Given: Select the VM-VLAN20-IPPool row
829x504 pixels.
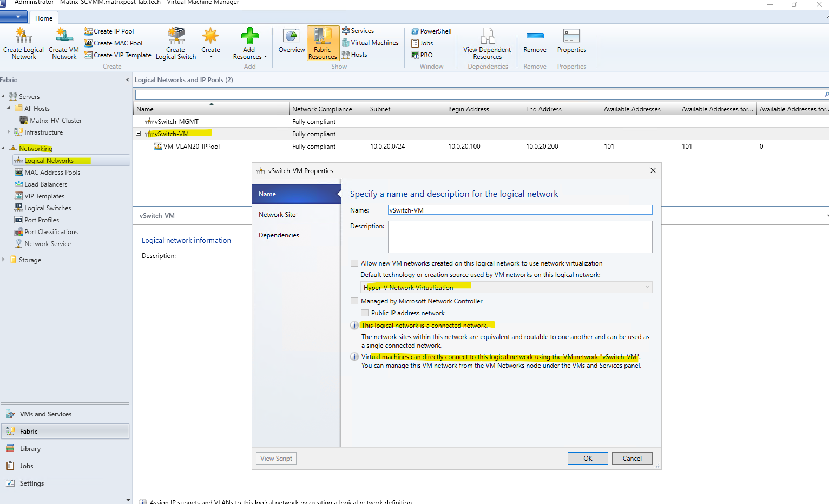Looking at the screenshot, I should click(481, 147).
